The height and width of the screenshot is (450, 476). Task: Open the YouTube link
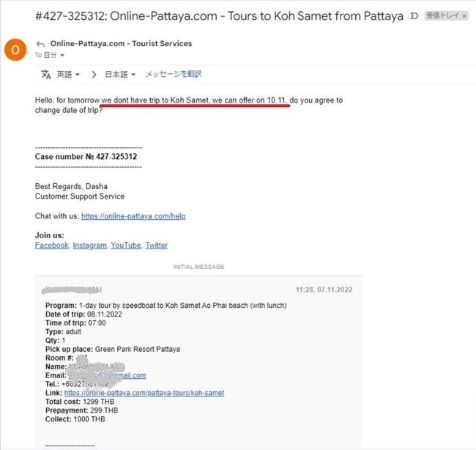(126, 246)
